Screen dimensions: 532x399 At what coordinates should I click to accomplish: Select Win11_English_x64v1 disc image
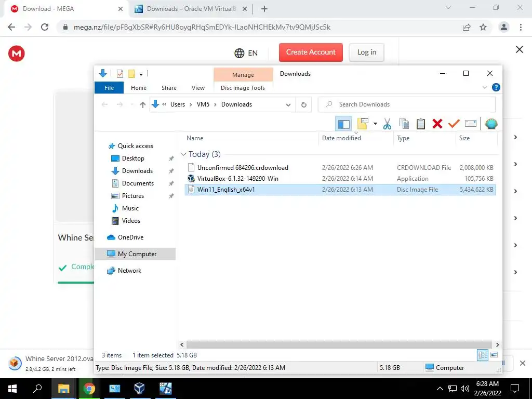tap(340, 190)
